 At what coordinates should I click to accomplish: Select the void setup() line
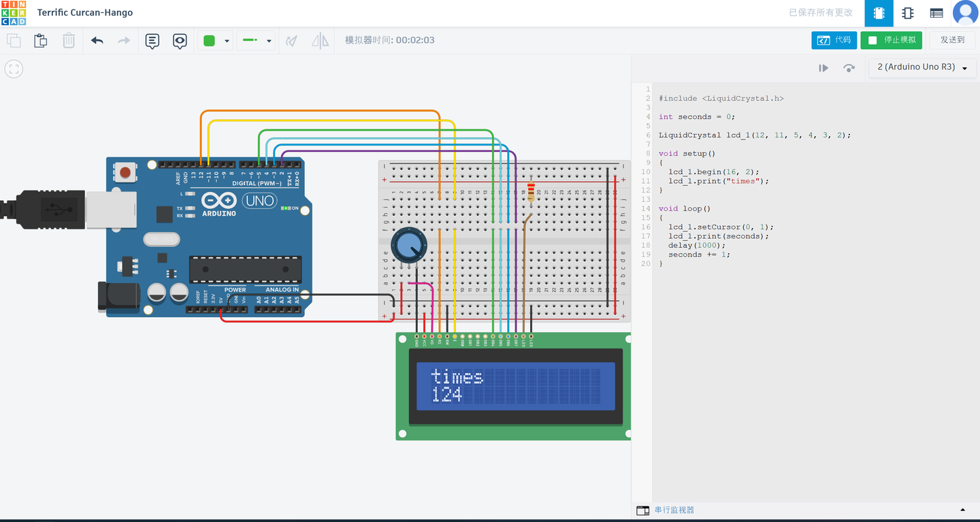[x=687, y=154]
